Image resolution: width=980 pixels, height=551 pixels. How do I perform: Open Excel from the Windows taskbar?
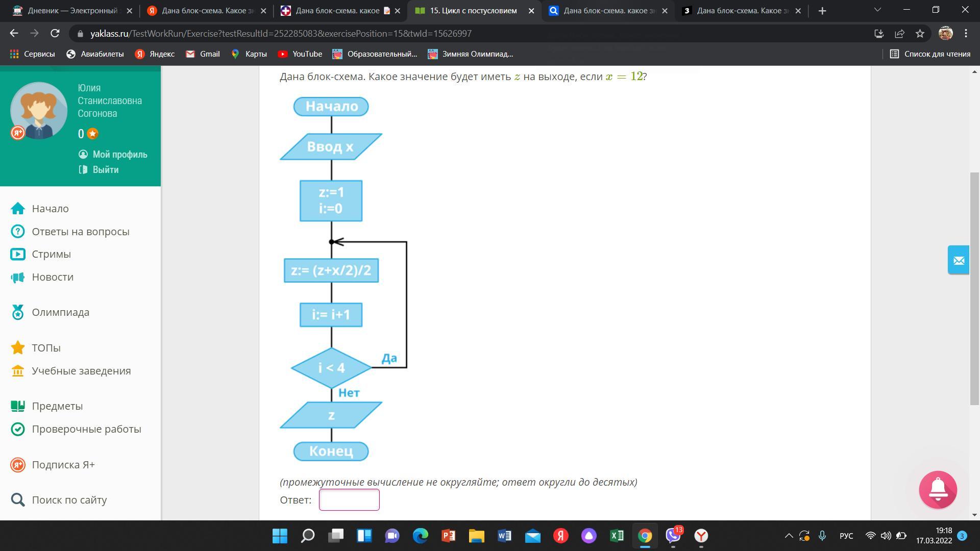(x=617, y=536)
